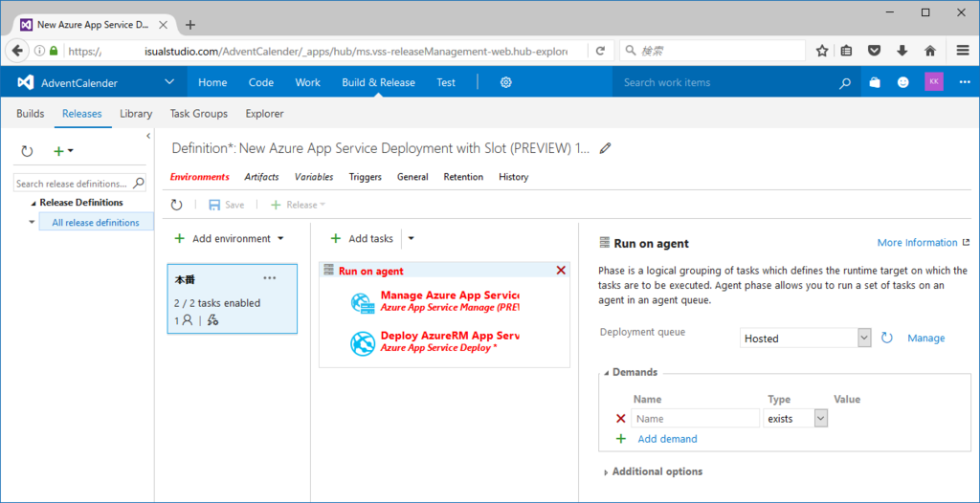Image resolution: width=980 pixels, height=503 pixels.
Task: Open the Release dropdown button
Action: [x=299, y=205]
